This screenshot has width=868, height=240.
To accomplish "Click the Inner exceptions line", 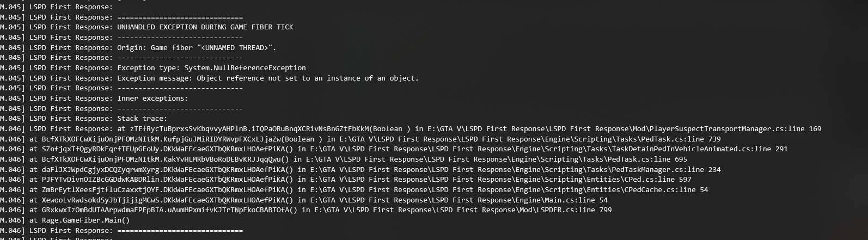I will [152, 99].
